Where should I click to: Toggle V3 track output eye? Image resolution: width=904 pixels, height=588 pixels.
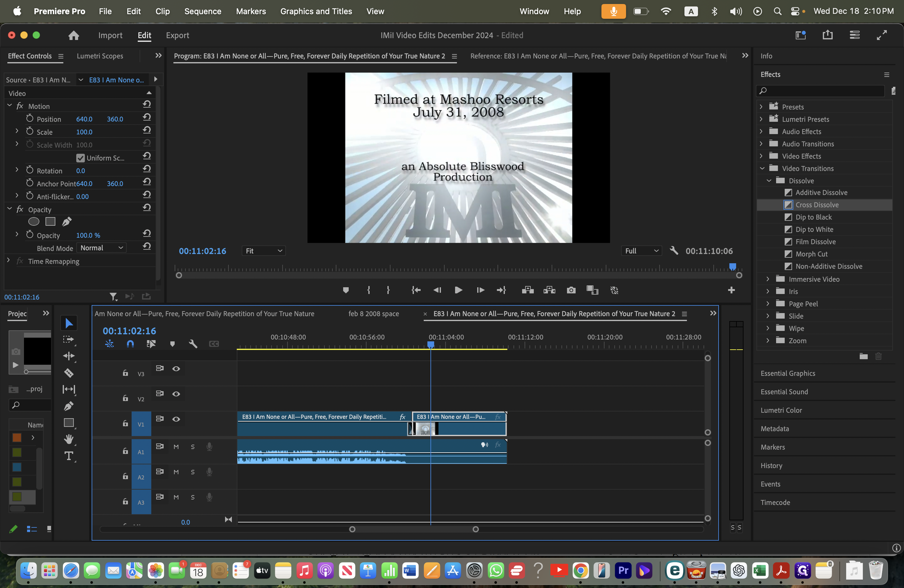(176, 368)
